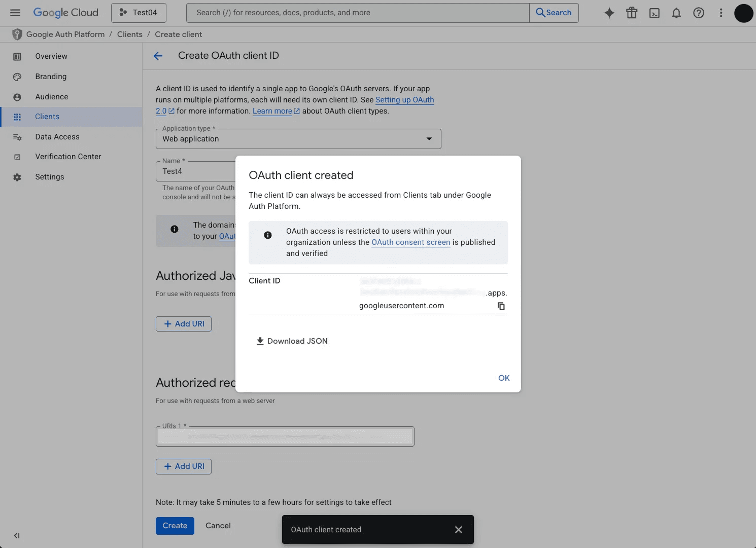Click the download arrow icon beside JSON
The image size is (756, 548).
(260, 341)
